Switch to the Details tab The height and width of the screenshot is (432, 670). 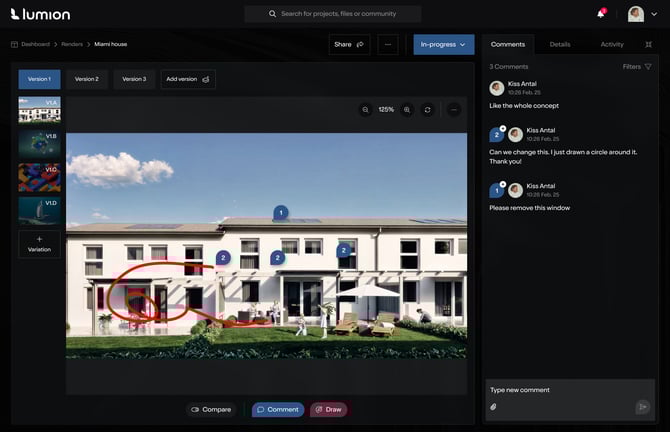pyautogui.click(x=560, y=45)
